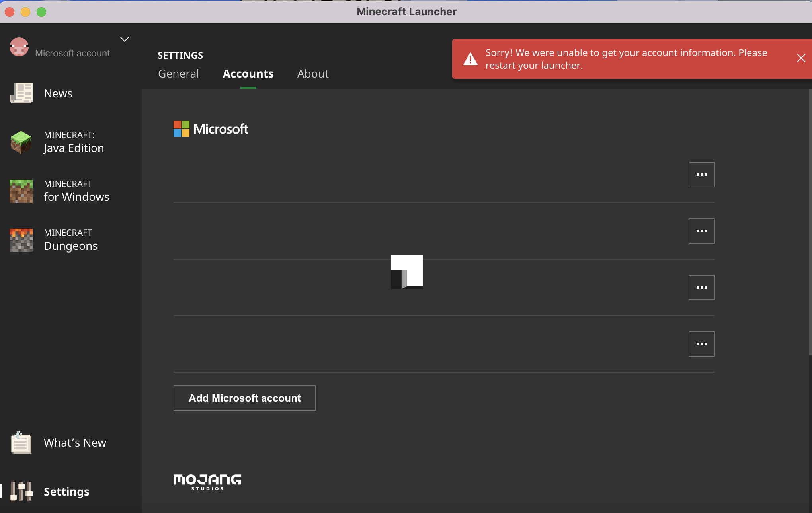Open fourth account's three-dot menu
The width and height of the screenshot is (812, 513).
[x=701, y=344]
